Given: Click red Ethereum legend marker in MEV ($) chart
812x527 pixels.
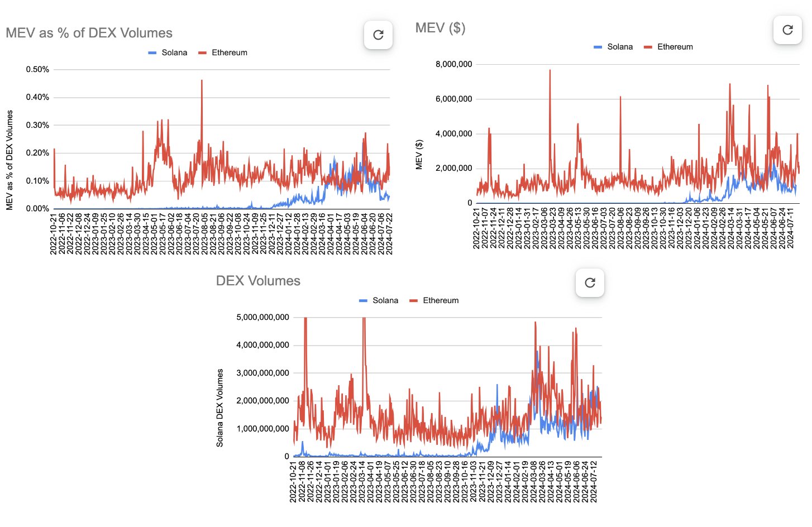Looking at the screenshot, I should pyautogui.click(x=648, y=47).
